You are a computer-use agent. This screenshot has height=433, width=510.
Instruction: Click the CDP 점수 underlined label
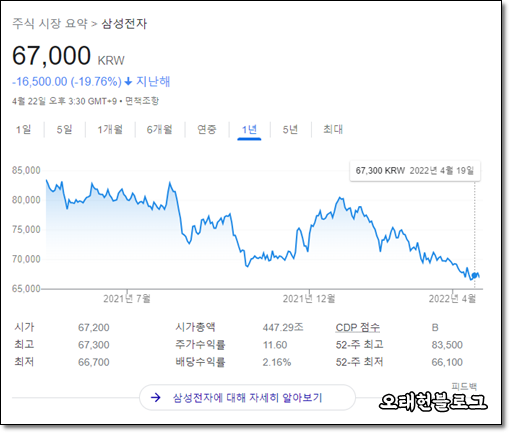[358, 327]
